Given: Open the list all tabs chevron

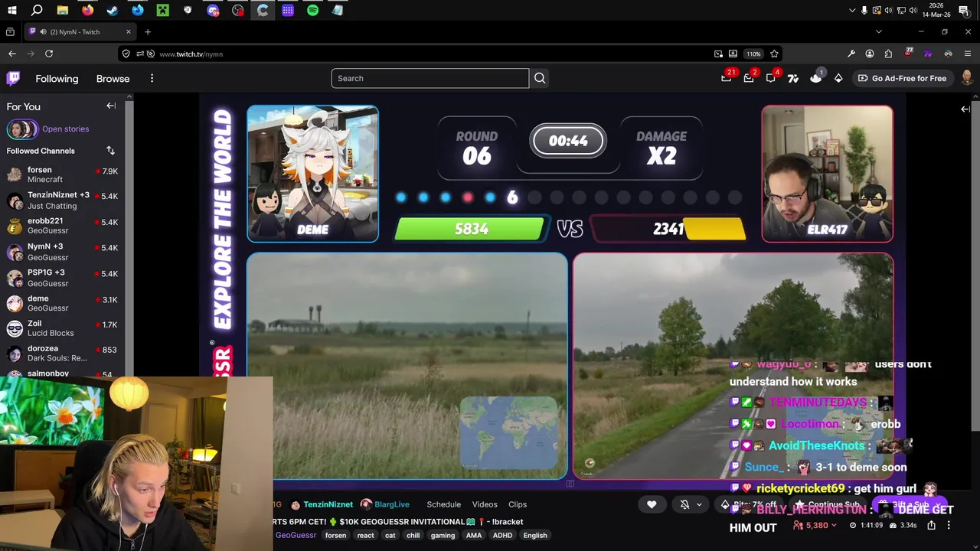Looking at the screenshot, I should click(x=879, y=32).
